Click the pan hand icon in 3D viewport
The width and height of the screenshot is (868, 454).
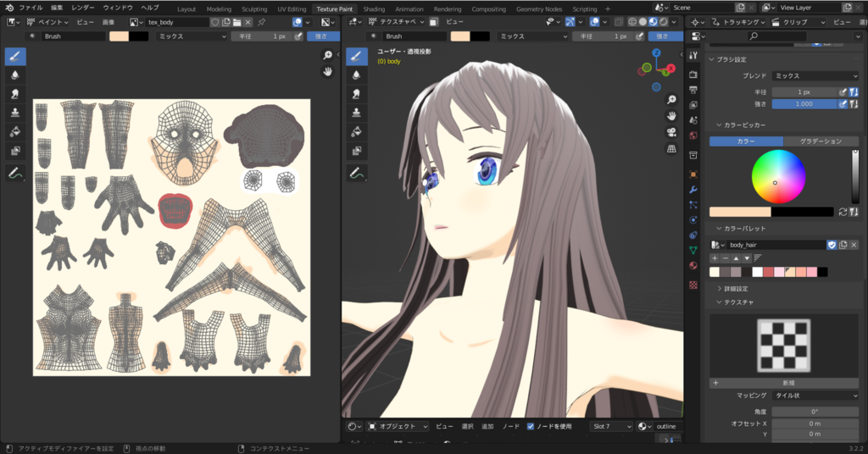coord(671,116)
